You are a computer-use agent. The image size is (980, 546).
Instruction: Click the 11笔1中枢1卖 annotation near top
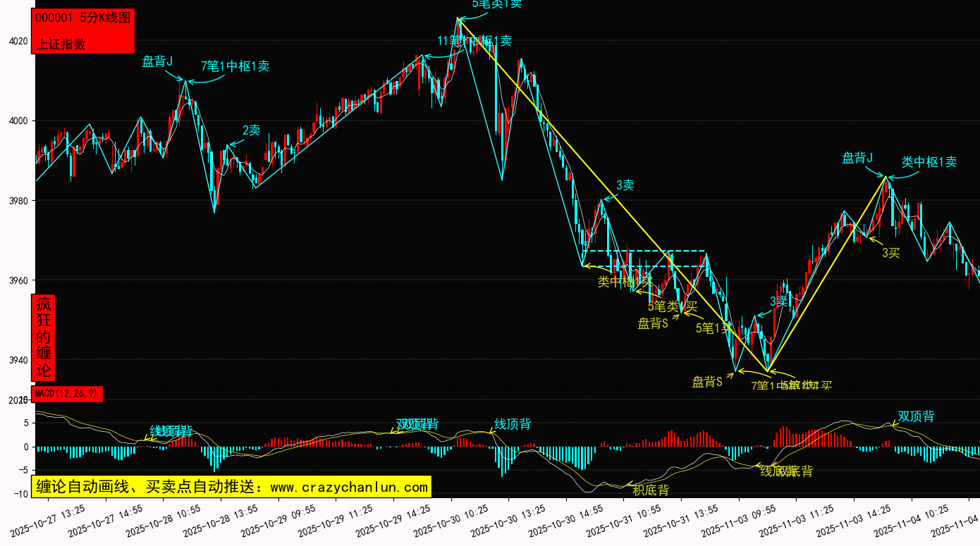474,41
